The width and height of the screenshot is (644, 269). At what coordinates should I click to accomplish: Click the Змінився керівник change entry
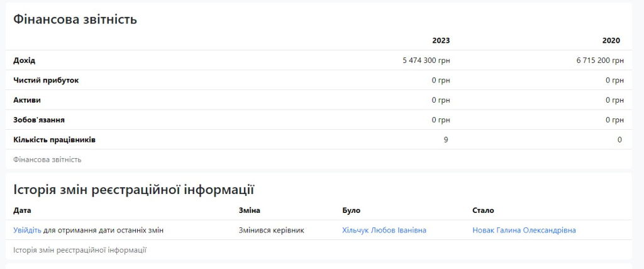pyautogui.click(x=272, y=231)
